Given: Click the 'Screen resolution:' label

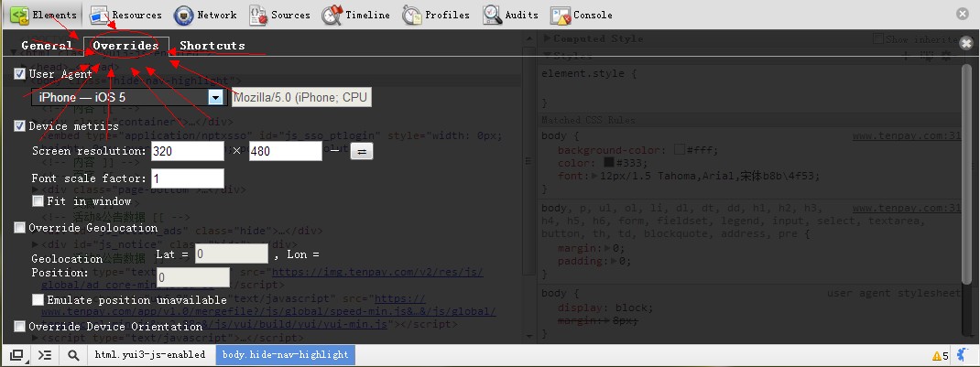Looking at the screenshot, I should [x=89, y=151].
